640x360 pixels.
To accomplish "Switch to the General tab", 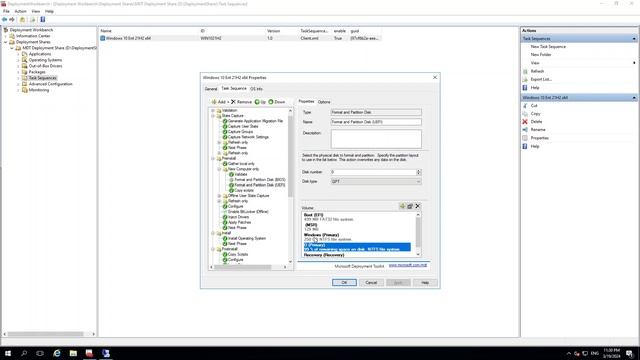I will (211, 89).
